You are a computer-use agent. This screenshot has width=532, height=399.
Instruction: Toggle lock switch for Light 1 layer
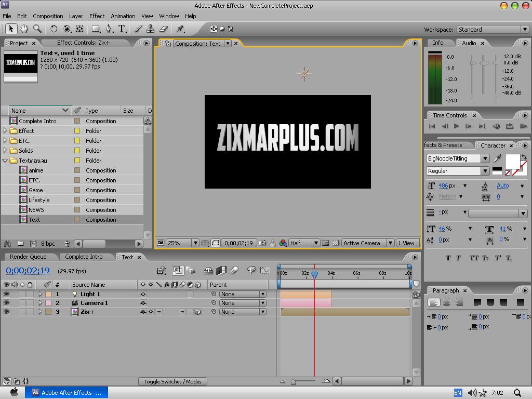point(30,294)
